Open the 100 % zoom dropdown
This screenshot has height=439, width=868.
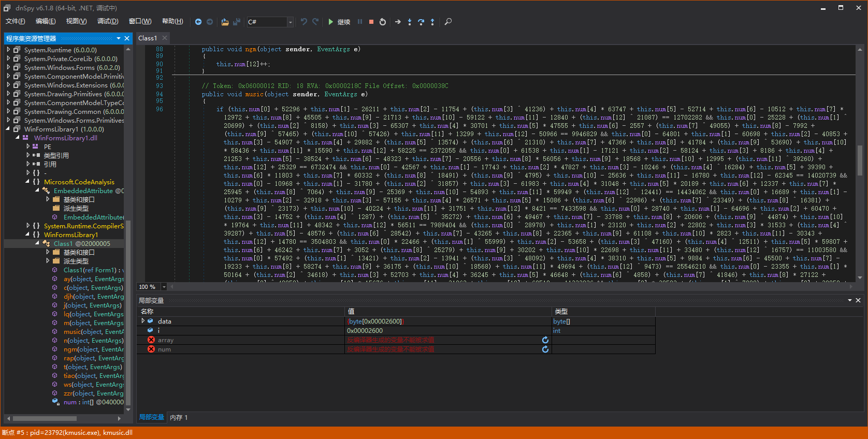point(164,287)
